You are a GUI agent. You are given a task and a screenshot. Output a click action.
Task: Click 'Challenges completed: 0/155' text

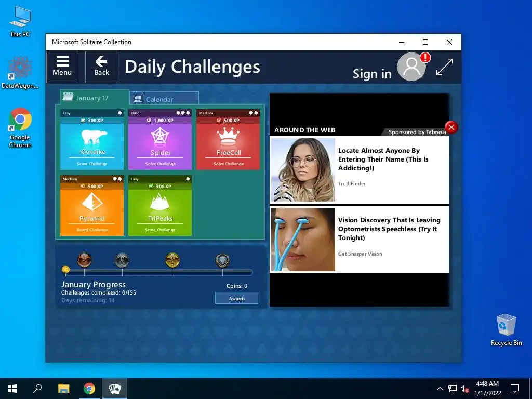point(98,292)
